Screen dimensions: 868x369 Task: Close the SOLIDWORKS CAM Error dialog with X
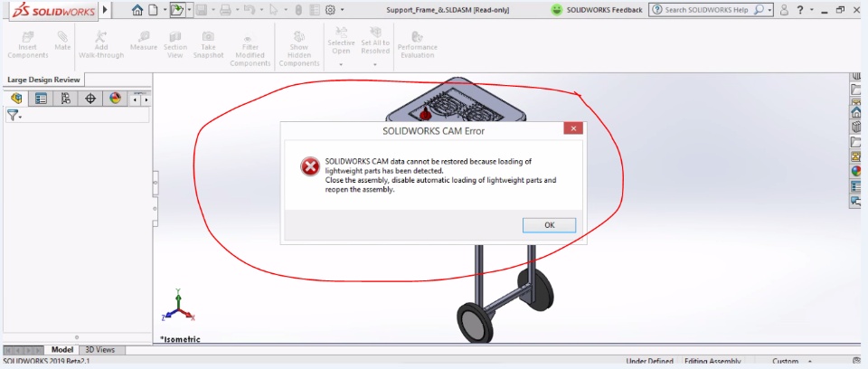[x=573, y=128]
